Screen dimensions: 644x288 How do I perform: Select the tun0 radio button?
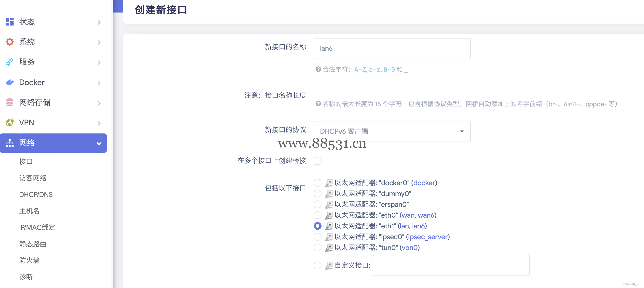318,247
